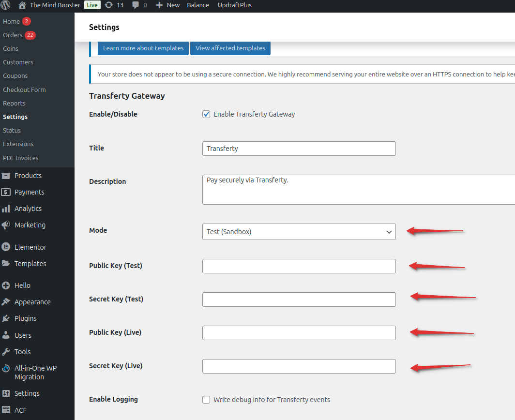
Task: Click the Elementor logo icon
Action: coord(6,247)
